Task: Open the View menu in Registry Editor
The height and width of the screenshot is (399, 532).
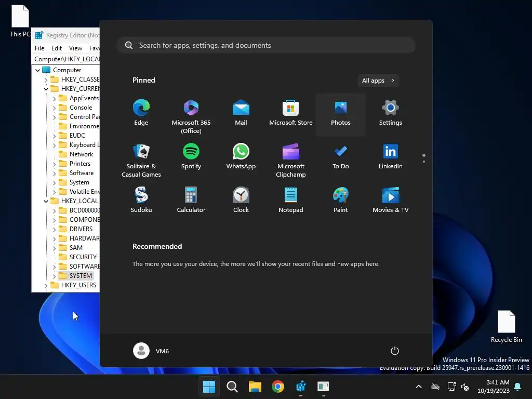Action: click(x=75, y=48)
